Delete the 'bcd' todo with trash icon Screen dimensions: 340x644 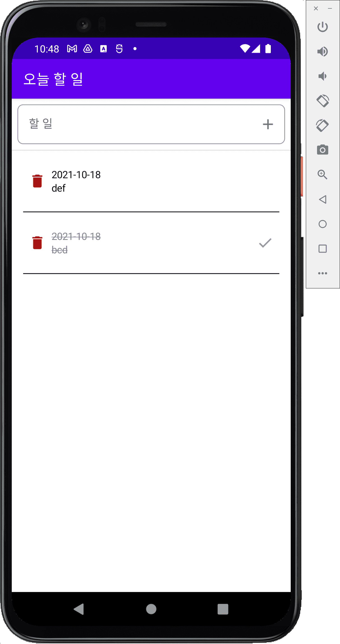[x=37, y=242]
